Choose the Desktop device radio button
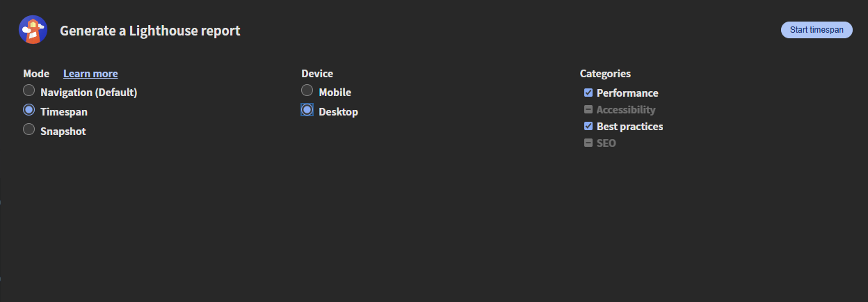868x302 pixels. (x=307, y=110)
